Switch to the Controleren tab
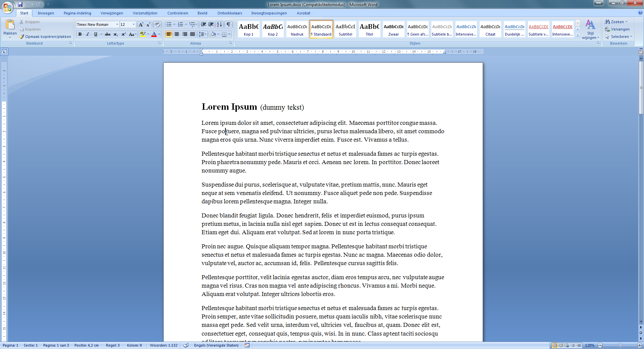Viewport: 644px width, 349px height. (178, 13)
